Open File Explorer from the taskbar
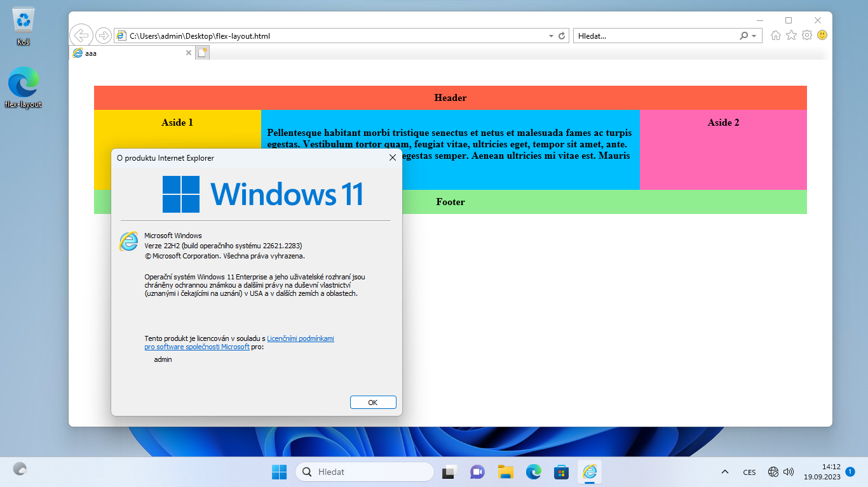868x487 pixels. coord(505,472)
